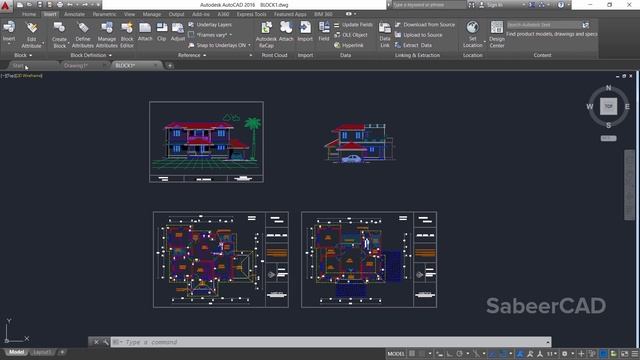Select the Create Block tool
640x360 pixels.
pos(59,35)
